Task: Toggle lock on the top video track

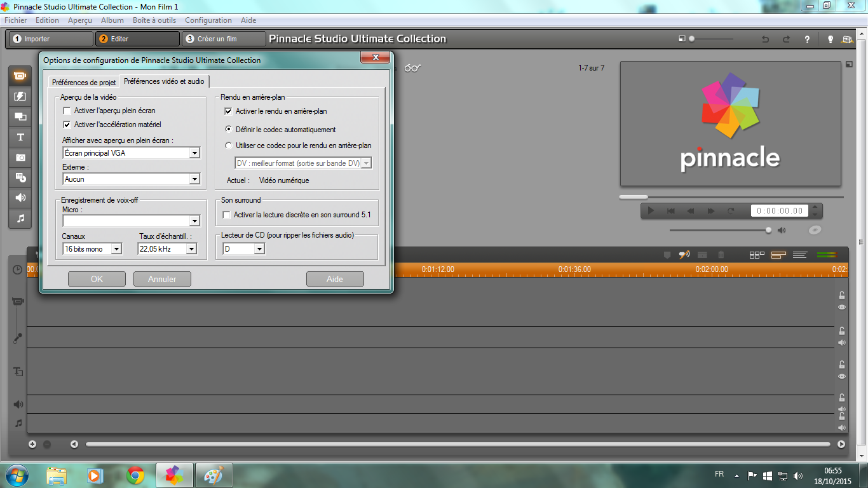Action: [x=842, y=295]
